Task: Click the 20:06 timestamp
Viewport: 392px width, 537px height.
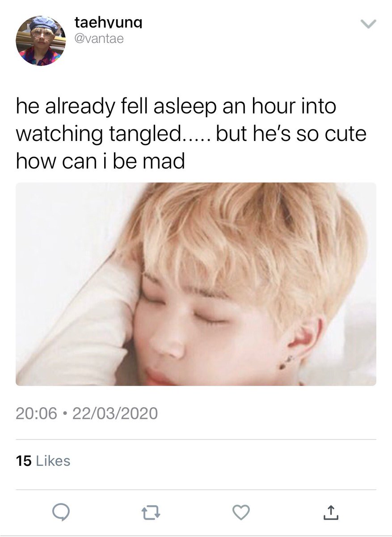Action: point(36,413)
